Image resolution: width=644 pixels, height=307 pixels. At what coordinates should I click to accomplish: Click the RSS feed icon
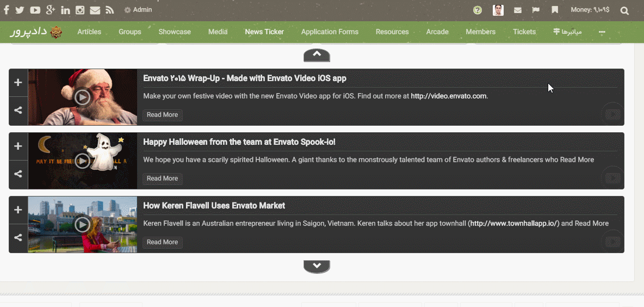click(x=110, y=10)
